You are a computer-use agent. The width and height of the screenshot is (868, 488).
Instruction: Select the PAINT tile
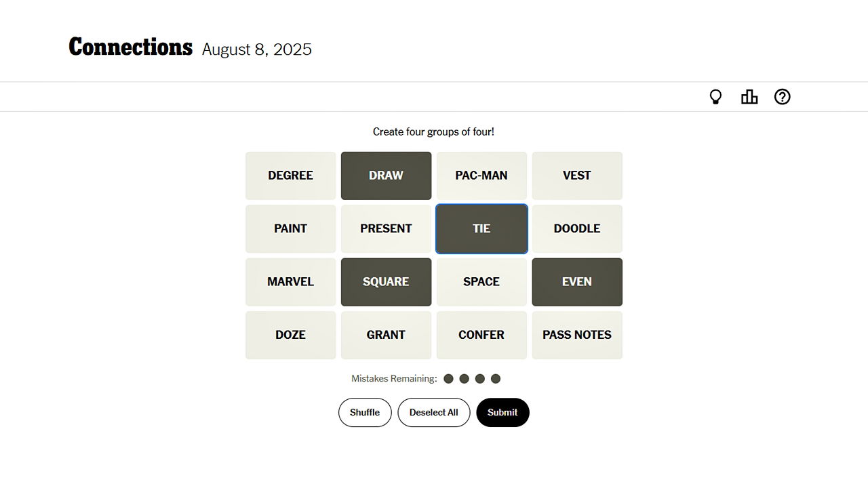[290, 229]
